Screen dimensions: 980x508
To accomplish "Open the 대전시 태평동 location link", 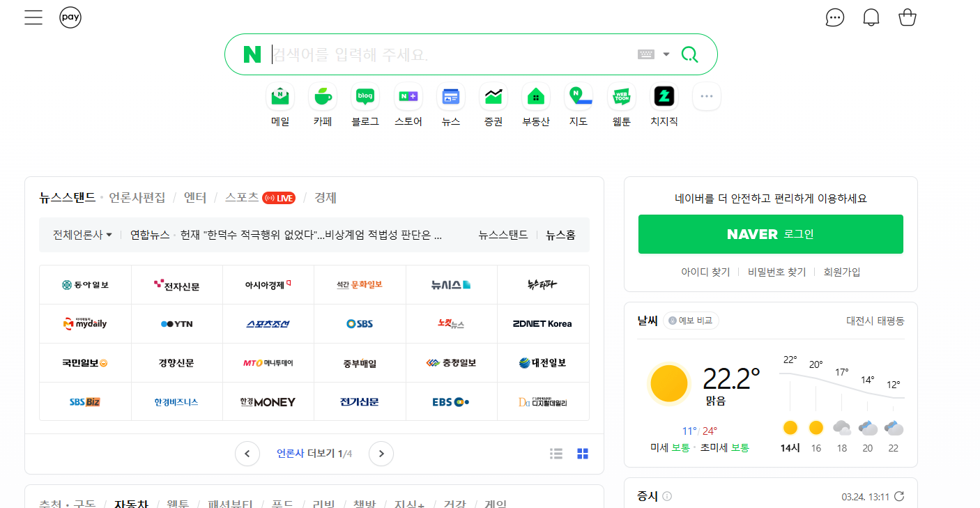I will click(875, 321).
